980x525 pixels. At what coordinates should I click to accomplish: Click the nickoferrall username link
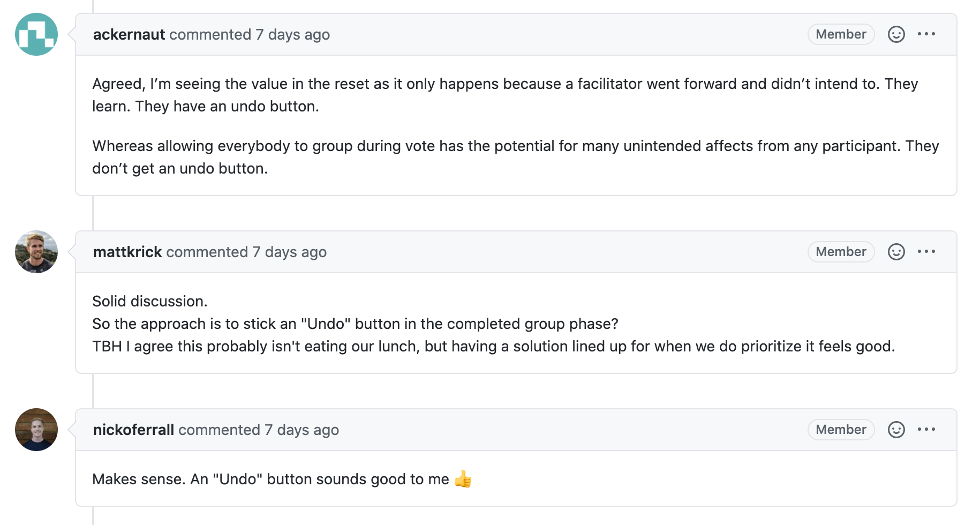[133, 430]
